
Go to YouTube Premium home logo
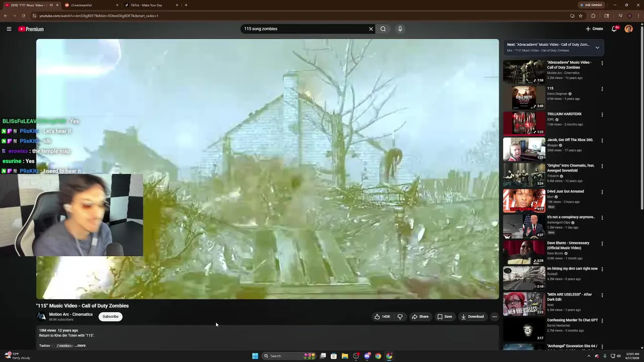[x=31, y=29]
